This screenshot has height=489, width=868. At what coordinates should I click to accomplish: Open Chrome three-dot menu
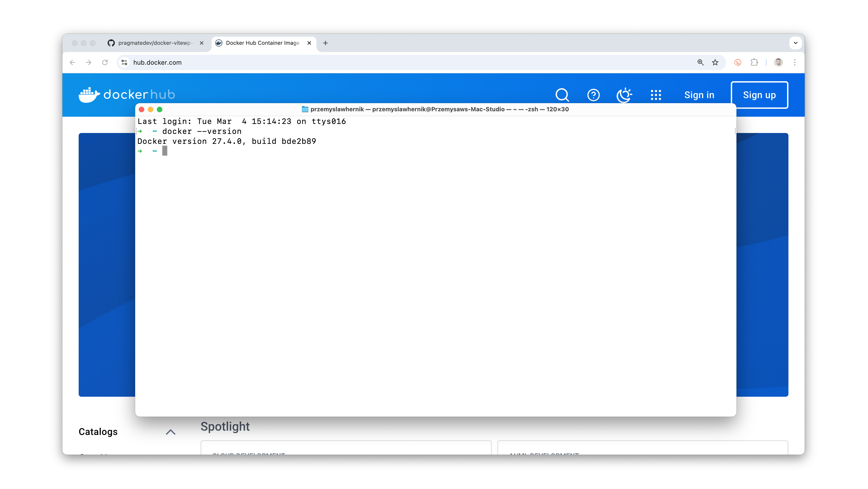[795, 62]
